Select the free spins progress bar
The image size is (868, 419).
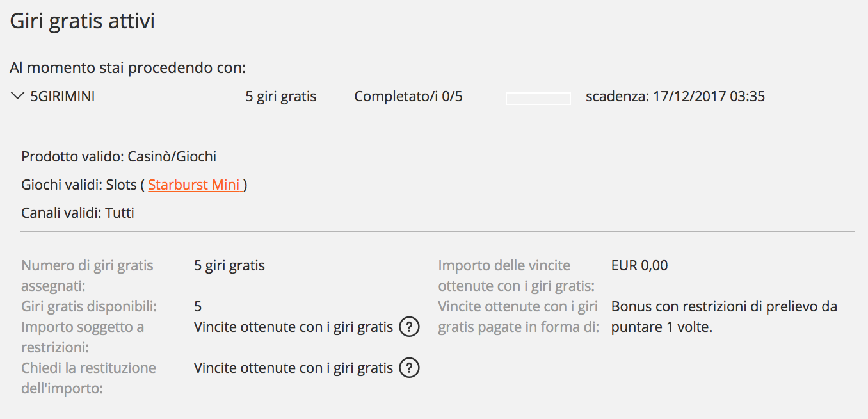click(x=538, y=98)
